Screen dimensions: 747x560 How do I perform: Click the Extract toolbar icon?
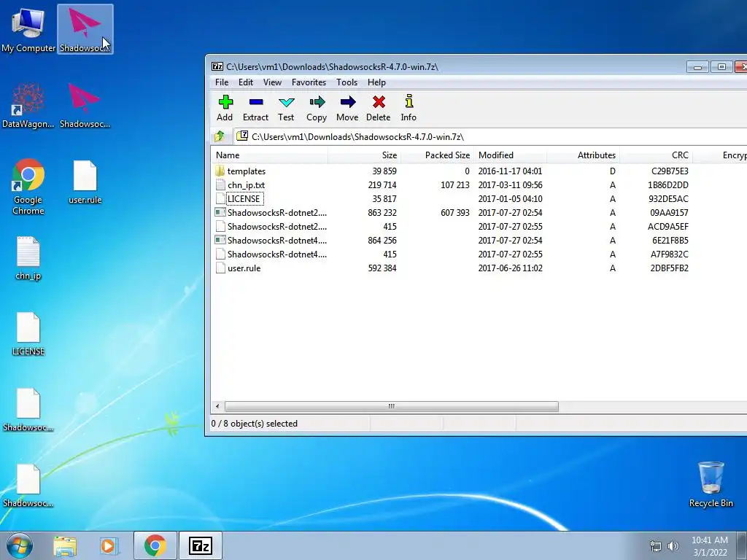click(x=255, y=108)
